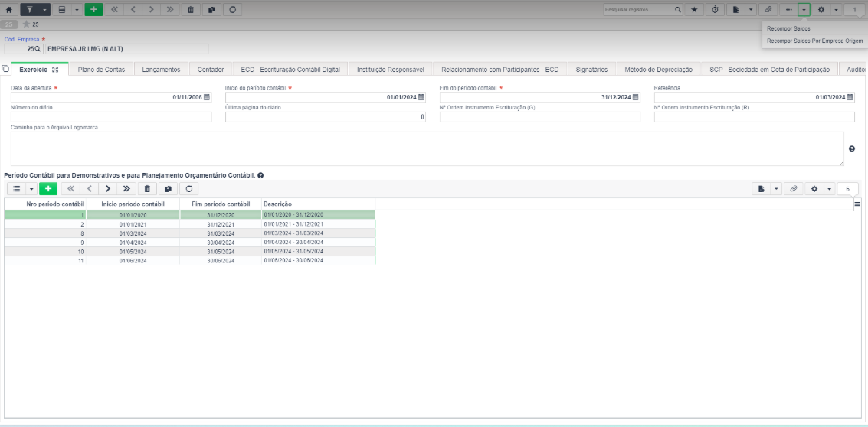This screenshot has width=868, height=427.
Task: Click the Cód. Empresa lookup field
Action: 23,49
